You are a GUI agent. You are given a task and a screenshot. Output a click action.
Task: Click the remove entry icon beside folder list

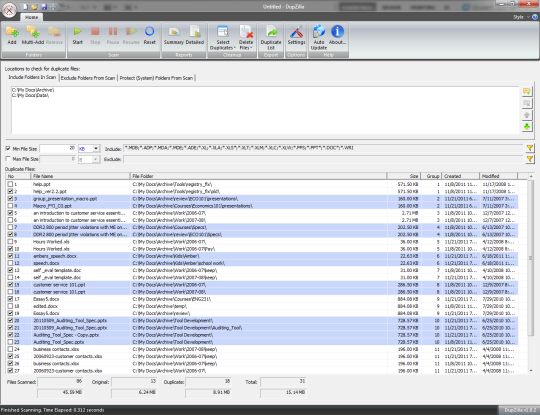tap(527, 103)
